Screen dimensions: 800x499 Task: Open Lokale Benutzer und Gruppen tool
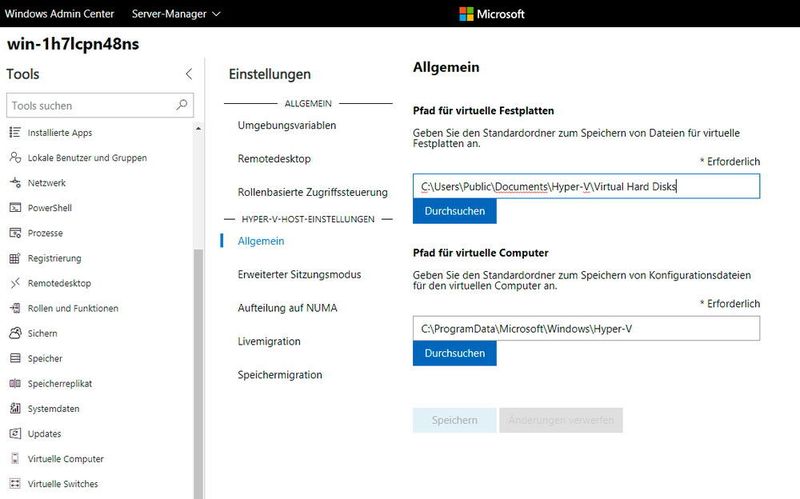point(87,158)
